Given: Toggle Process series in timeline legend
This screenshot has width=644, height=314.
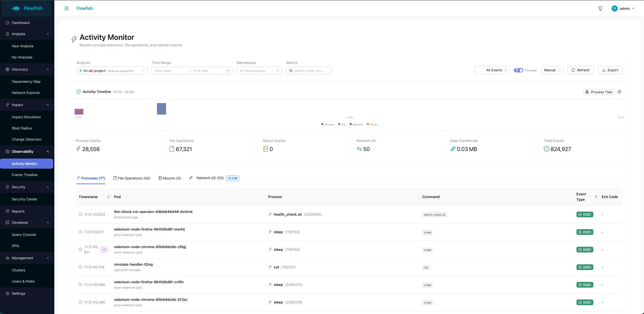Looking at the screenshot, I should [327, 124].
